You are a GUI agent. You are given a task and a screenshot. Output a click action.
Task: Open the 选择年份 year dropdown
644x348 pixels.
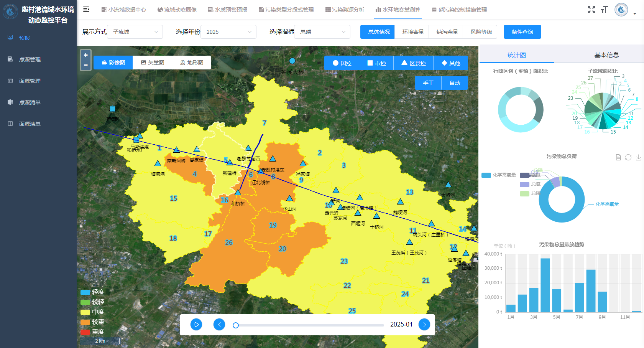pyautogui.click(x=228, y=32)
